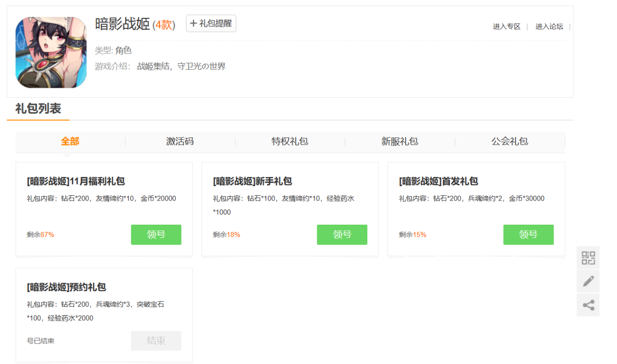Click the 礼包提醒 reminder button

(x=211, y=23)
